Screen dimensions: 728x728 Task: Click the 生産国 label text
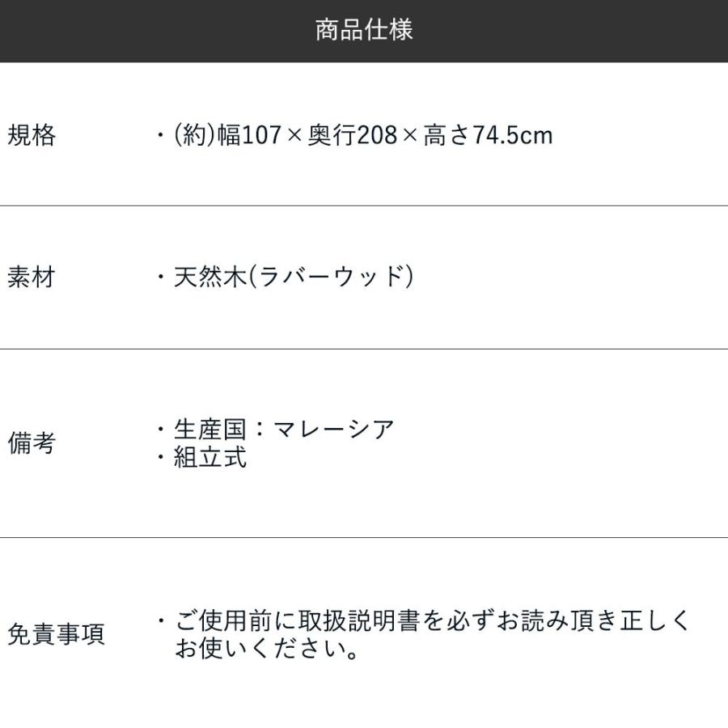pyautogui.click(x=210, y=429)
